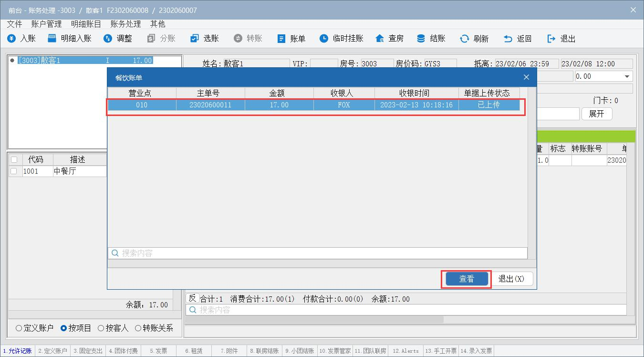Open the 明细账目 menu
Viewport: 644px width, 357px height.
tap(86, 23)
